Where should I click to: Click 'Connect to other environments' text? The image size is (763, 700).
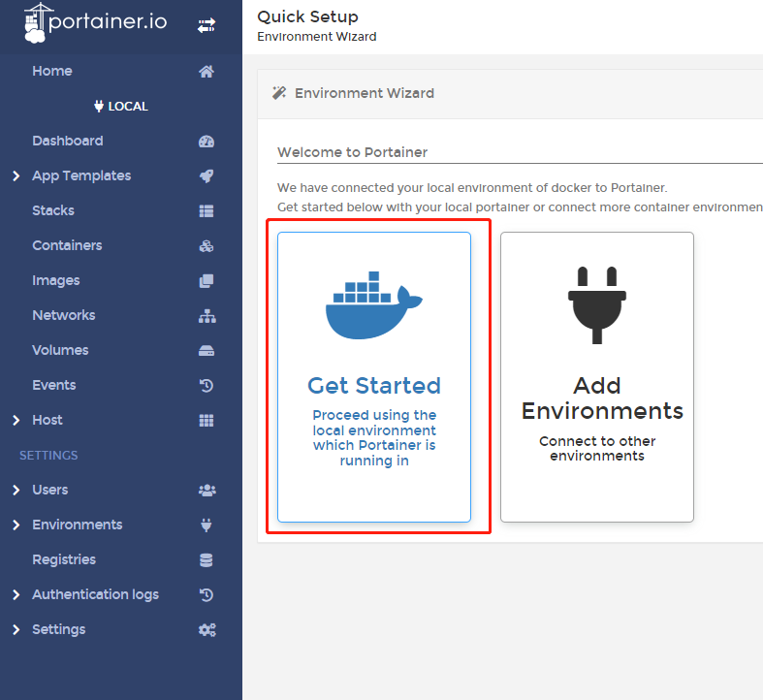[597, 448]
